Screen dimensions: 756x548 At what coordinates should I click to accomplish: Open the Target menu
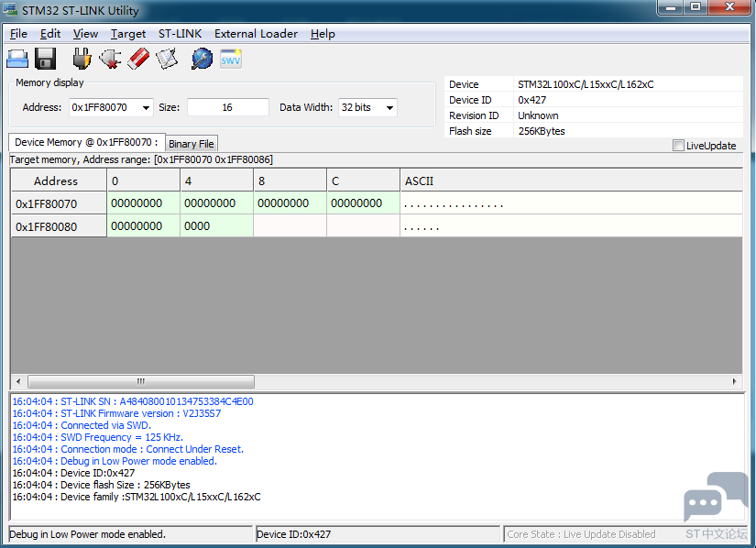point(127,34)
